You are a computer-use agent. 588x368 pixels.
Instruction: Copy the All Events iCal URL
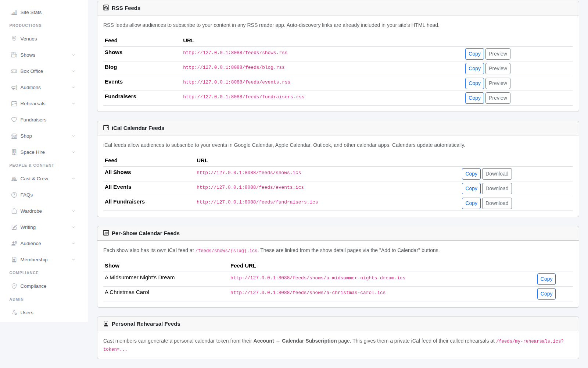pyautogui.click(x=471, y=188)
